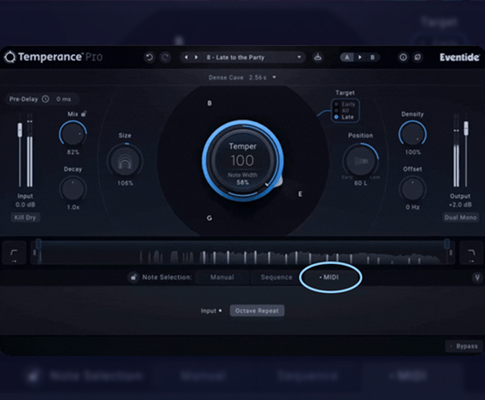Click the Temperance Pro logo icon
Screen dimensions: 485x400
point(10,57)
